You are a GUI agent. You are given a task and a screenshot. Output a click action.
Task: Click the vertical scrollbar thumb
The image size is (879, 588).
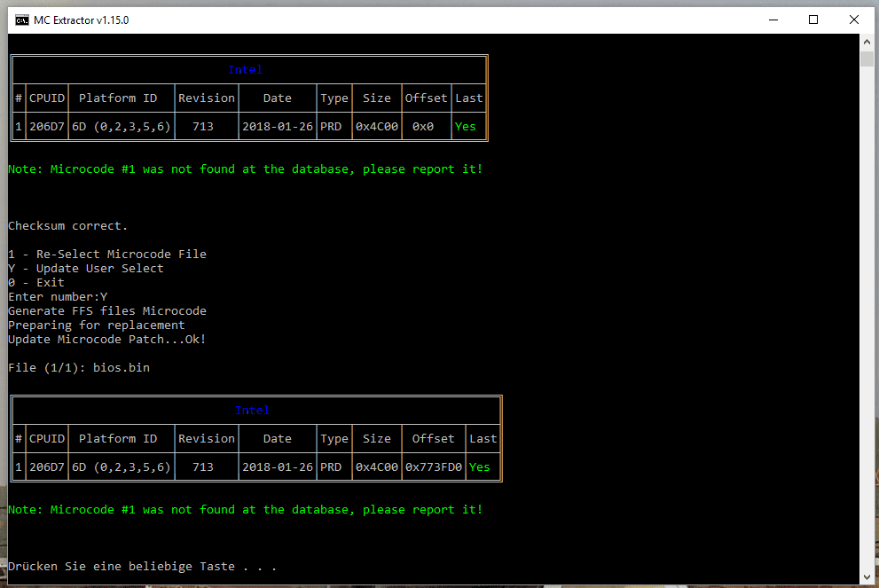coord(867,59)
